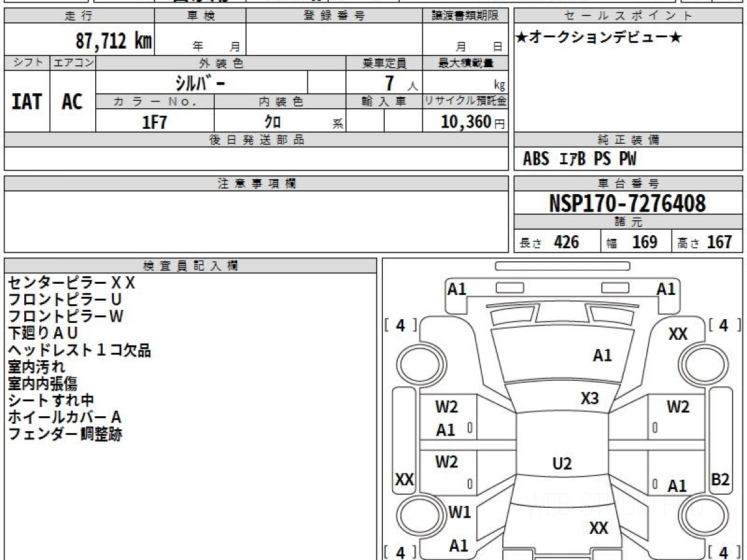Image resolution: width=747 pixels, height=560 pixels.
Task: Click the ★オークションデビュー★ sales point text
Action: (599, 38)
